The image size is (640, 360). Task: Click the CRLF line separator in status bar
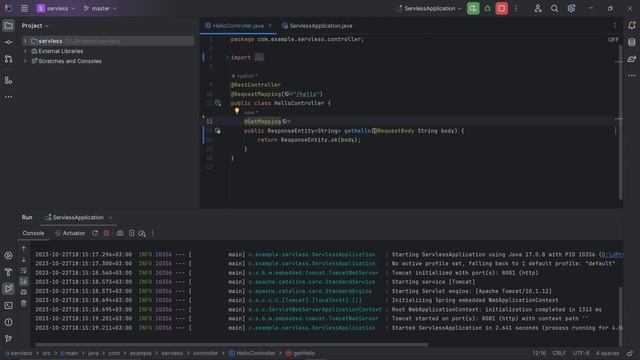point(559,353)
